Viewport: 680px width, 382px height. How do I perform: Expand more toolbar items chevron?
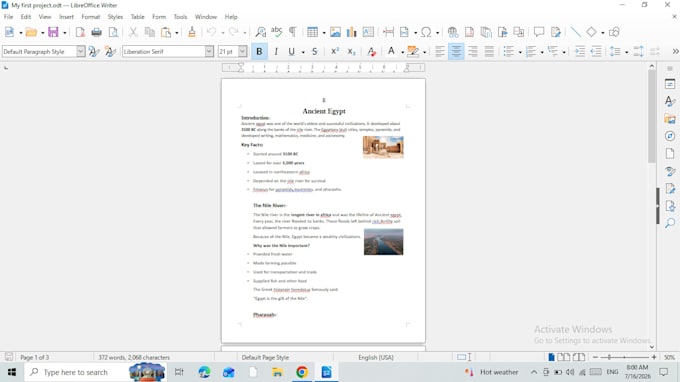point(675,52)
